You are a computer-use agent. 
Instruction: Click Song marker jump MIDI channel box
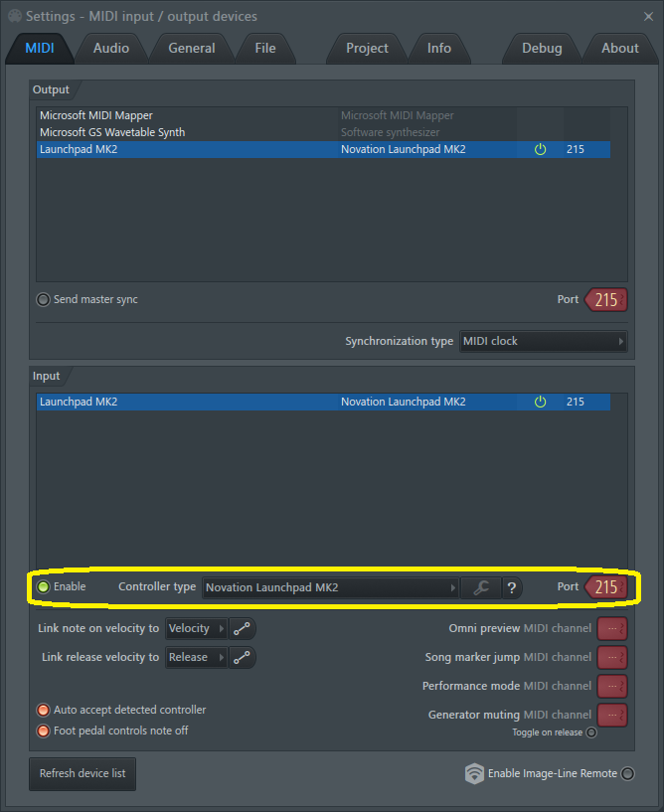pos(612,657)
